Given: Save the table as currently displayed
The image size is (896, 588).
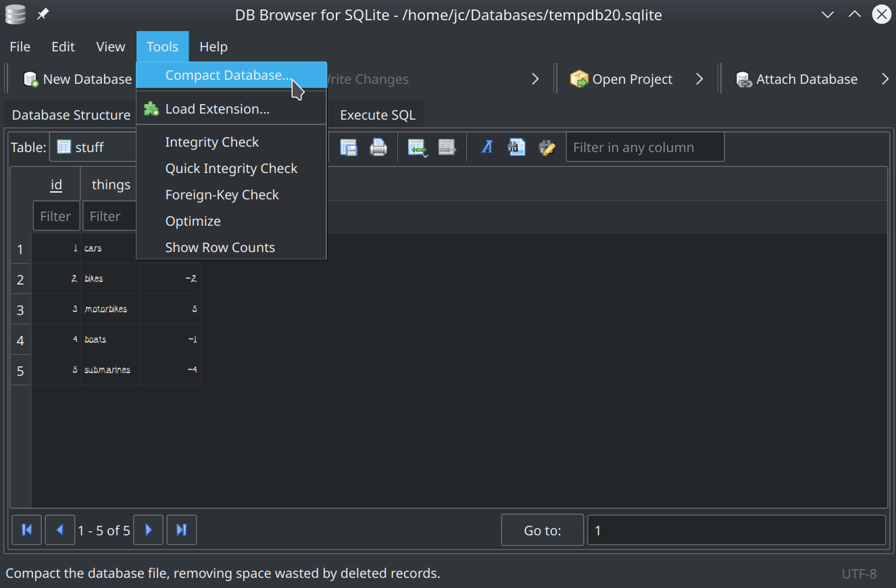Looking at the screenshot, I should point(349,147).
